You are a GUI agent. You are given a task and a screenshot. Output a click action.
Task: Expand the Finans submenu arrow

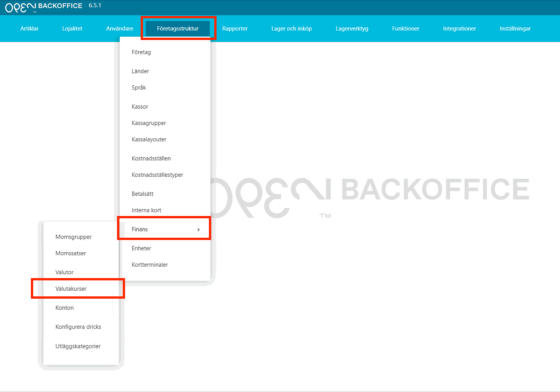coord(199,230)
